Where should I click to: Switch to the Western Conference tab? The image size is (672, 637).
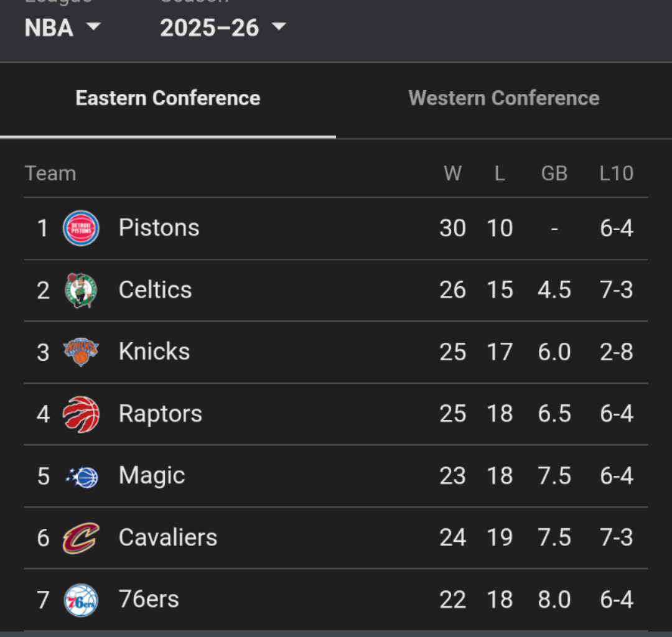click(503, 98)
